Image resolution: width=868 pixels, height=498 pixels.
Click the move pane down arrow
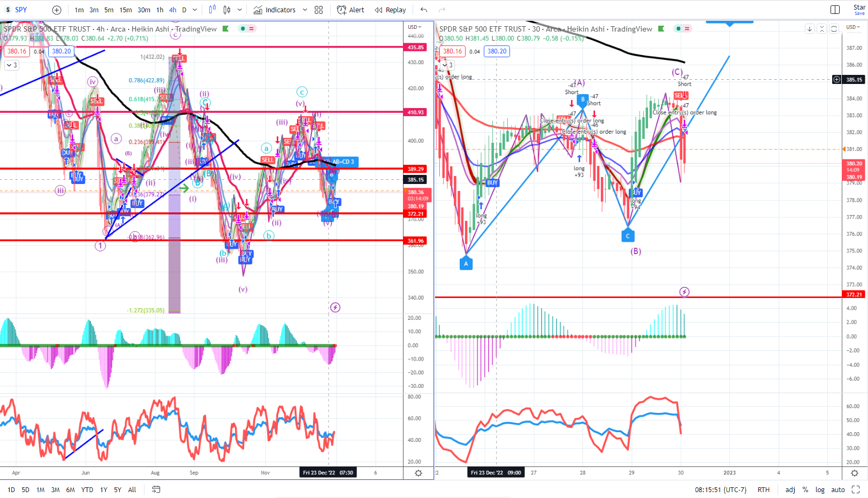tap(810, 29)
